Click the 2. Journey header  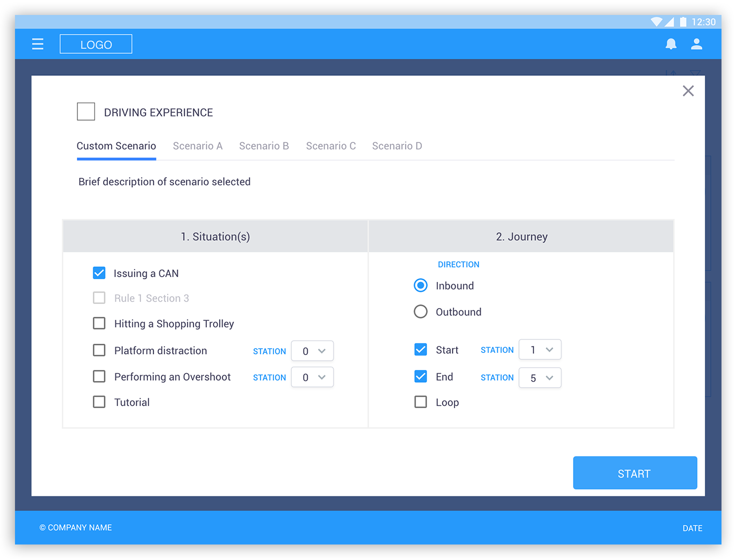click(521, 236)
